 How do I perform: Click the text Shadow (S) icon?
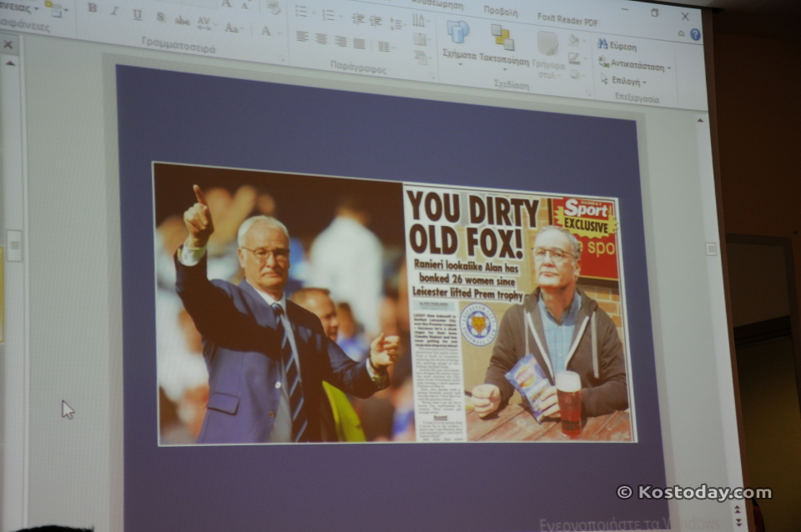[x=160, y=17]
